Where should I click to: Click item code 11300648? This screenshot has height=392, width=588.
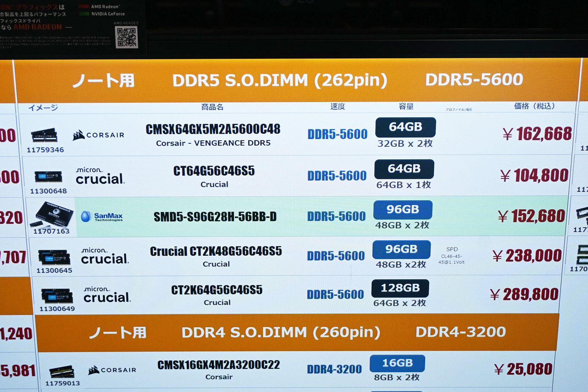49,191
